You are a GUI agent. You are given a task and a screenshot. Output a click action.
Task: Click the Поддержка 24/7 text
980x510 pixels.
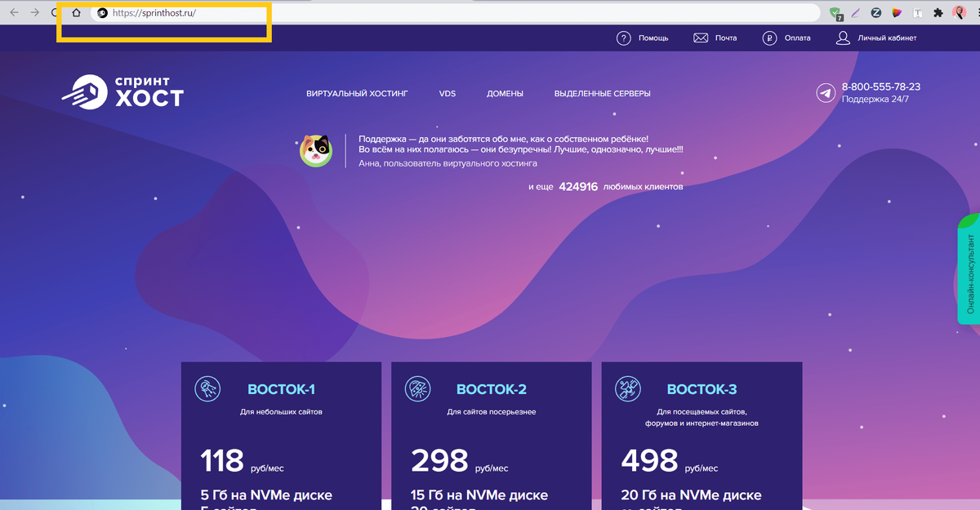point(875,100)
